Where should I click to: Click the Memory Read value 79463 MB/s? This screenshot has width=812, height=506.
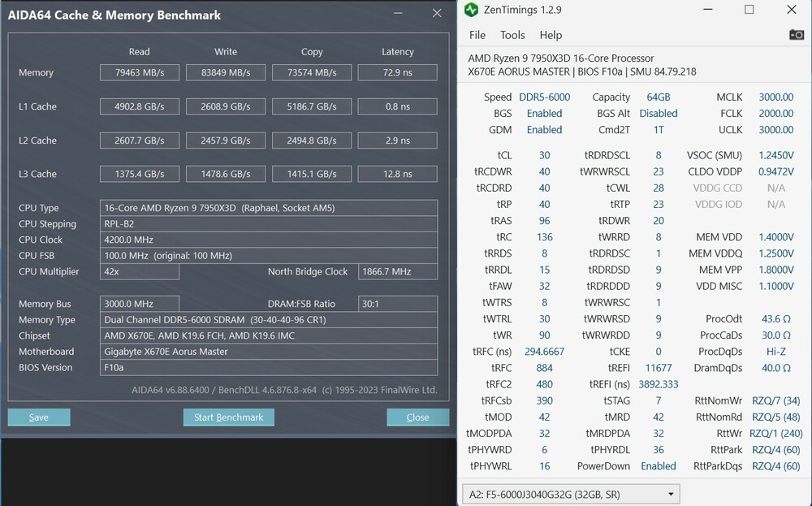[140, 72]
